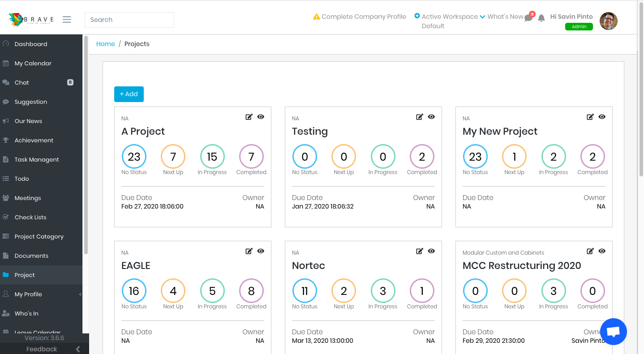Click Nortec's In Progress circle showing 3
Screen dimensions: 644x354
pyautogui.click(x=383, y=291)
